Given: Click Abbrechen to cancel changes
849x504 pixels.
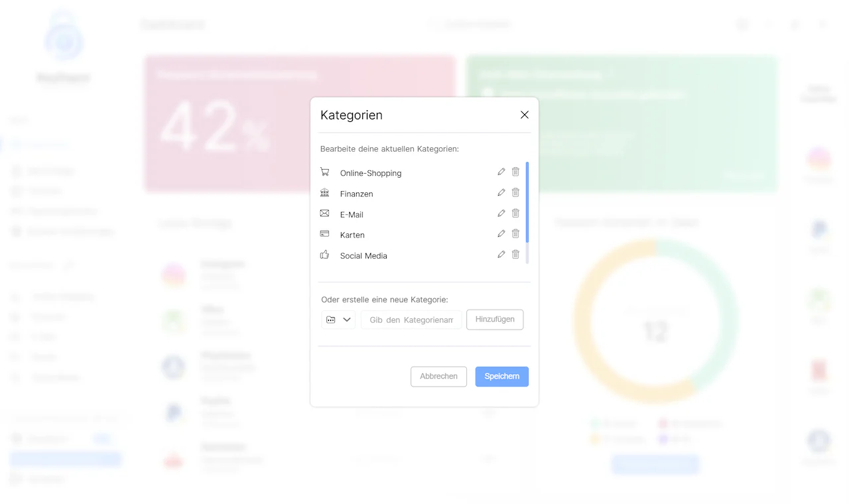Looking at the screenshot, I should (438, 377).
